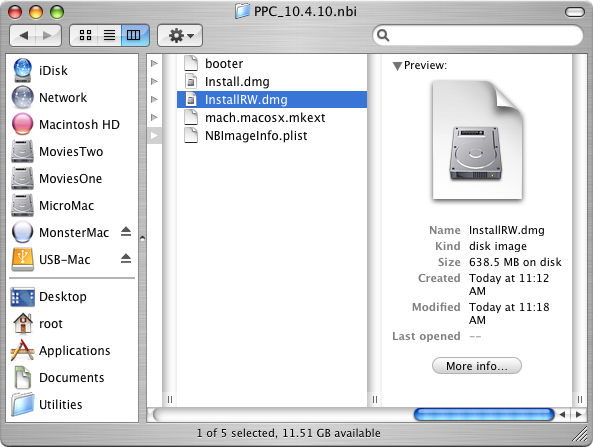Image resolution: width=593 pixels, height=447 pixels.
Task: Click the disk image preview thumbnail
Action: pyautogui.click(x=477, y=140)
